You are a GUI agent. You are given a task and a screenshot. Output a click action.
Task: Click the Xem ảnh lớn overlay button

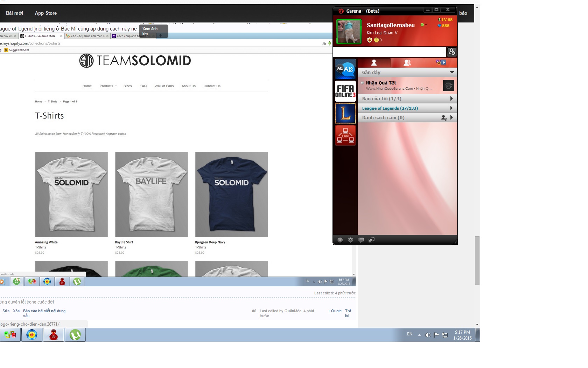tap(154, 31)
